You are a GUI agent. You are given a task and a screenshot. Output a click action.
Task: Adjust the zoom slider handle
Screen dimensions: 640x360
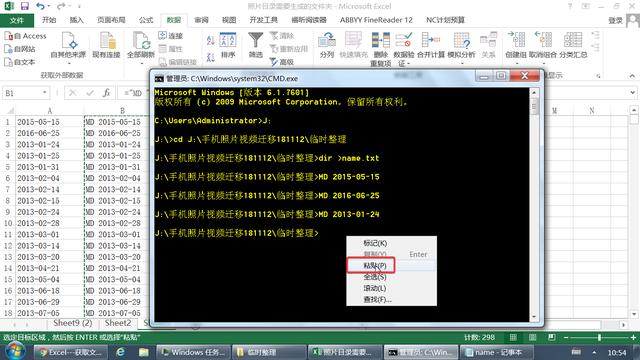pyautogui.click(x=599, y=338)
